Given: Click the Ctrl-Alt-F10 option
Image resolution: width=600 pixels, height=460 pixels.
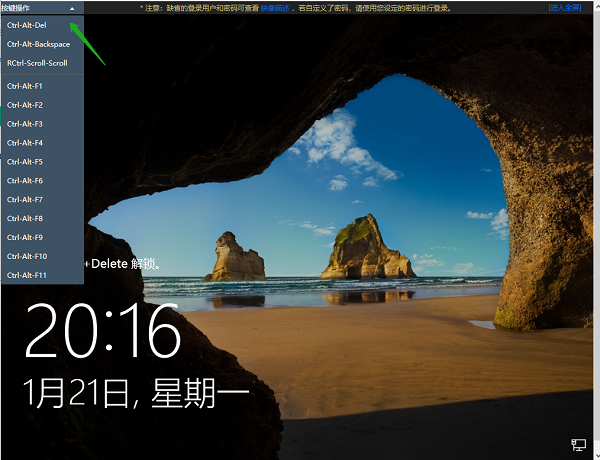Looking at the screenshot, I should point(26,256).
